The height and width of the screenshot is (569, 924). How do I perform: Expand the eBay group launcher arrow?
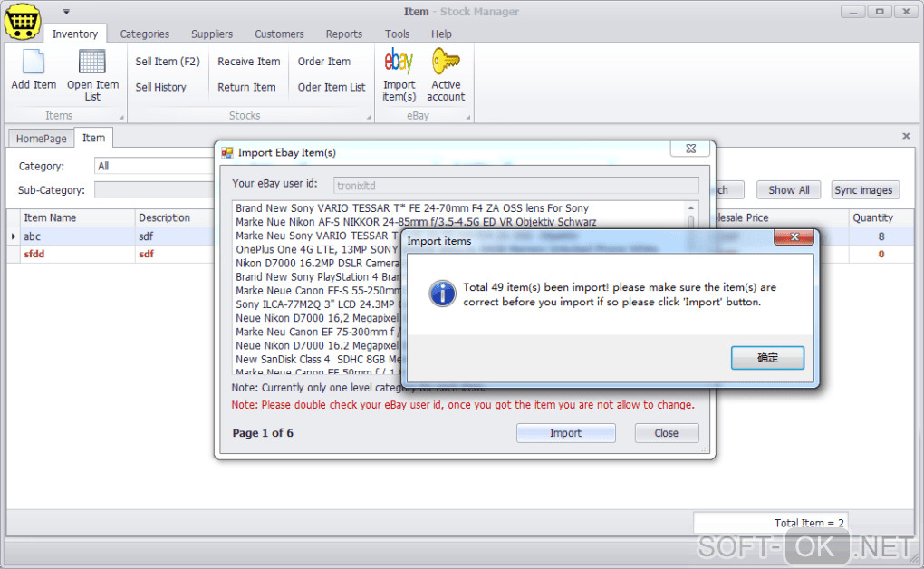click(468, 118)
